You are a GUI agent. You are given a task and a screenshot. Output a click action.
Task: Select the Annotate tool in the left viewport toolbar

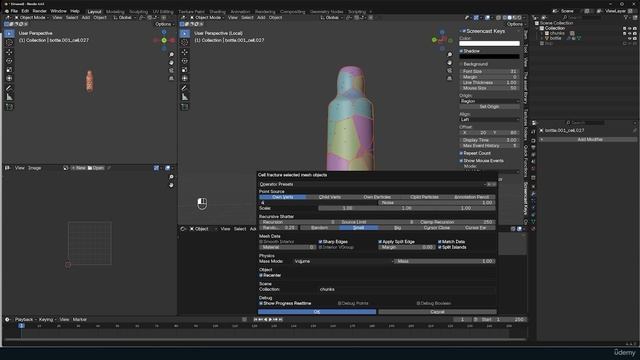(x=9, y=88)
